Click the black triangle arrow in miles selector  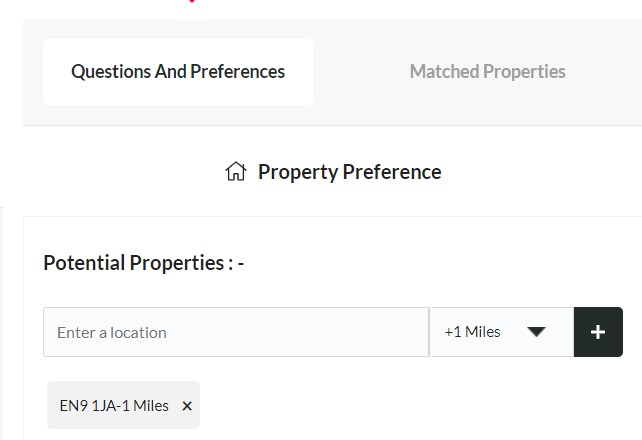(x=536, y=332)
